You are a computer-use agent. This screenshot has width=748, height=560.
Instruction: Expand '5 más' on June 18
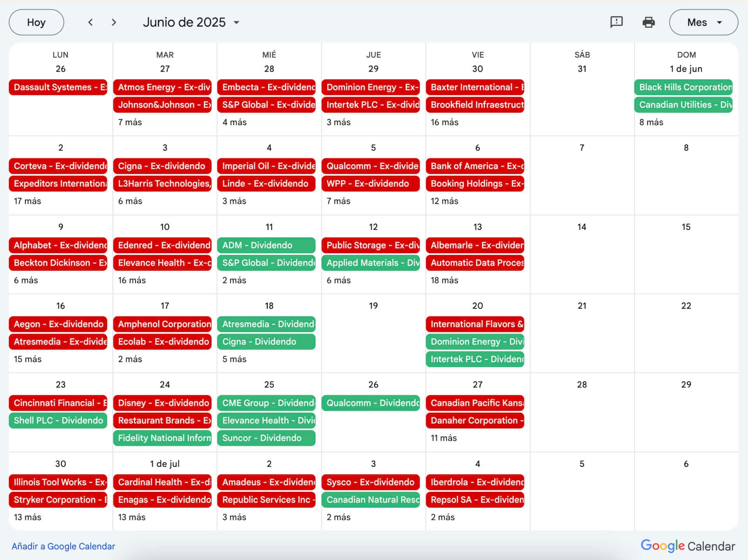point(234,359)
